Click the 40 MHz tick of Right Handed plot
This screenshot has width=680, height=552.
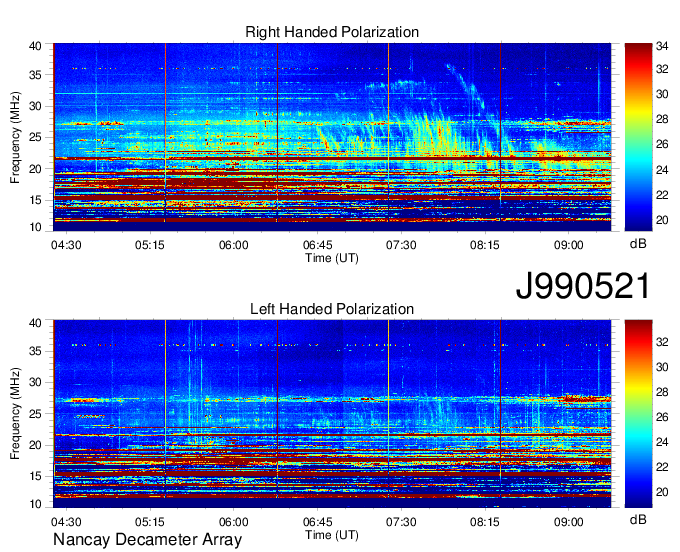click(x=35, y=46)
